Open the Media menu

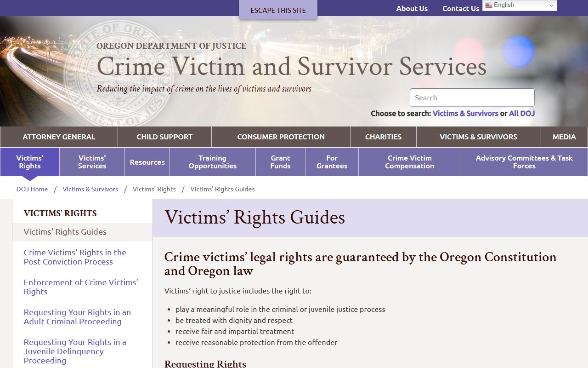point(564,137)
